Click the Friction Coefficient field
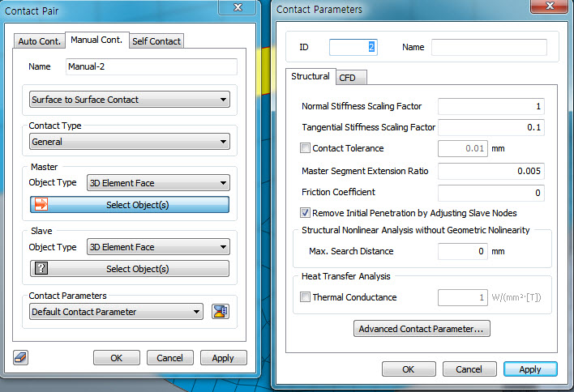The image size is (574, 392). tap(491, 193)
